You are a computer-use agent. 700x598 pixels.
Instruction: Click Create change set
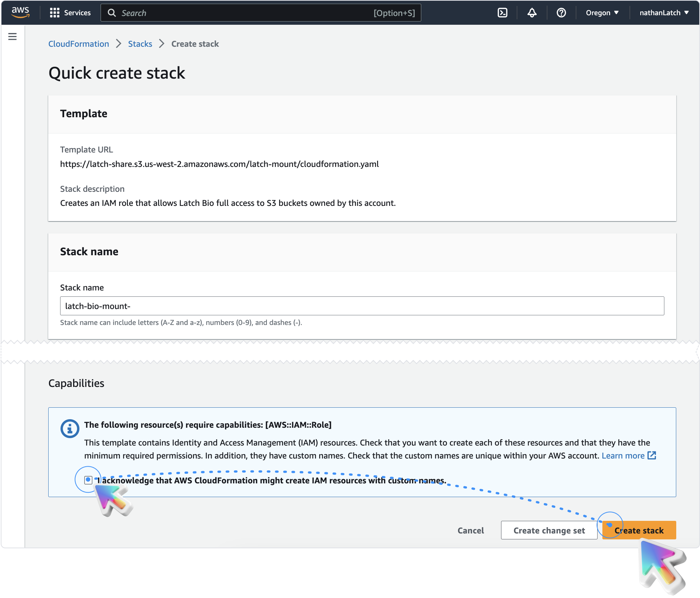549,530
